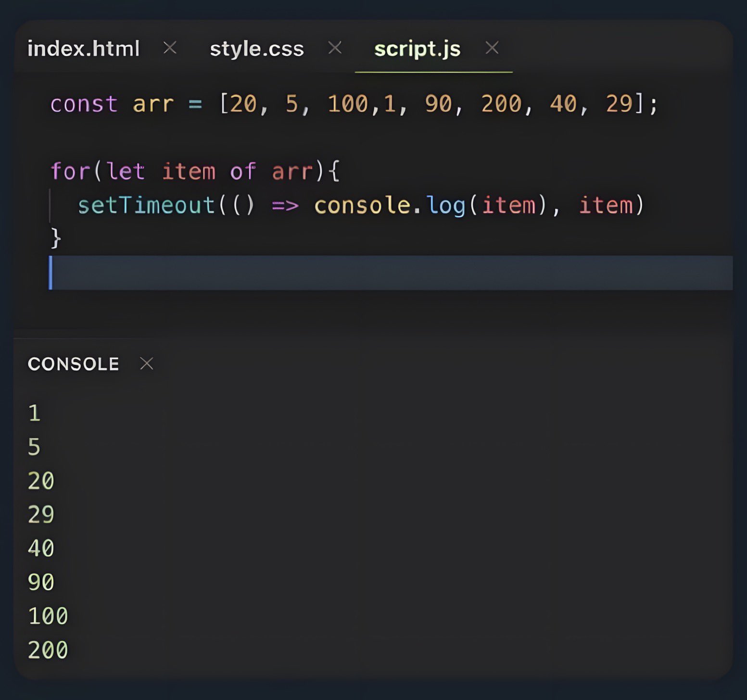The height and width of the screenshot is (700, 747).
Task: Place cursor on the setTimeout call
Action: (146, 205)
